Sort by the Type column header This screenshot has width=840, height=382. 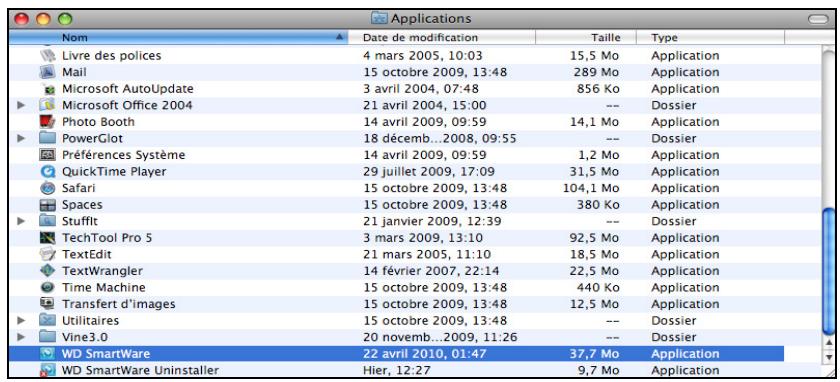pos(710,38)
